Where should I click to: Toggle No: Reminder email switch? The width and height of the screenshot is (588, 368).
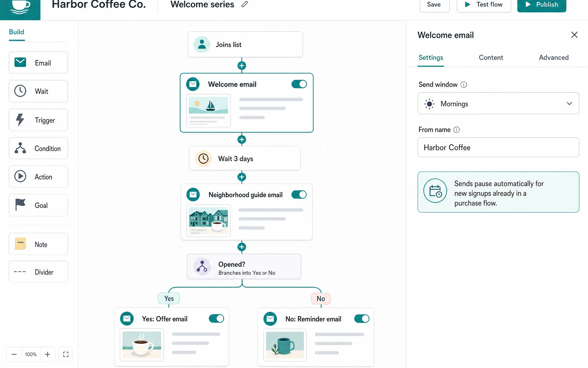tap(362, 319)
